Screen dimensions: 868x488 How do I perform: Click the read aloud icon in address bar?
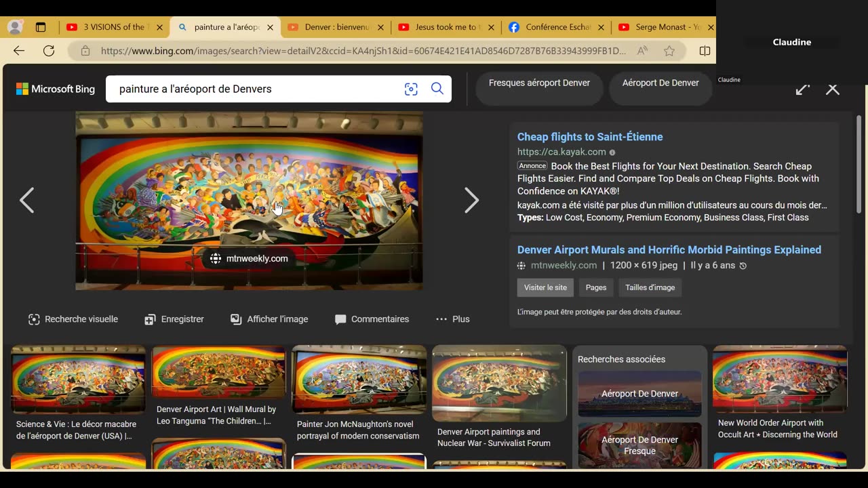tap(642, 51)
